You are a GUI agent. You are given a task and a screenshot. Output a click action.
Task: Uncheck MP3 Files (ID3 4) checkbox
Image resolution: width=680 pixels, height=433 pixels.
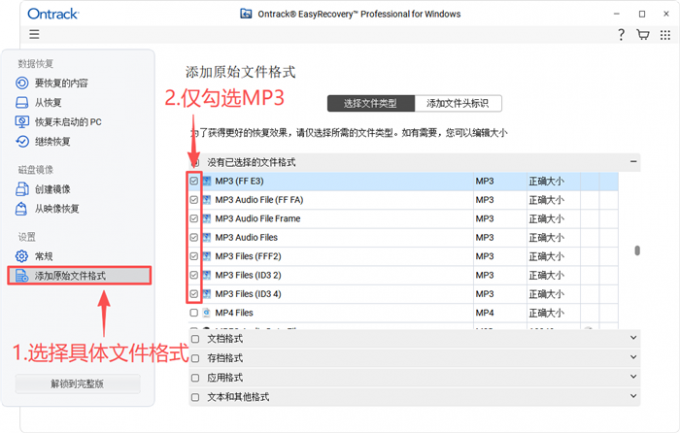tap(194, 294)
